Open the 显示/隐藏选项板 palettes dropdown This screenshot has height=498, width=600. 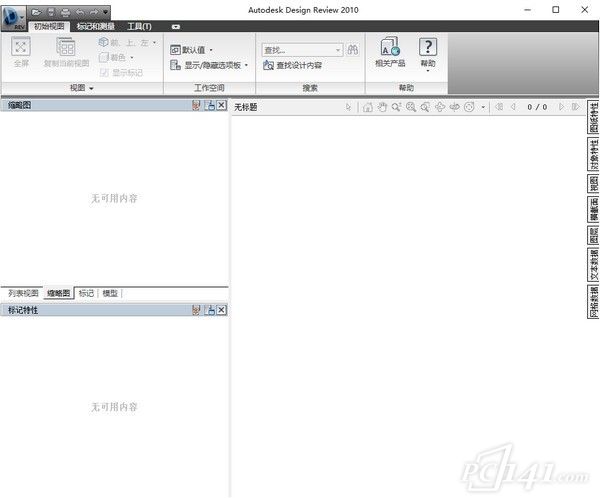[x=209, y=65]
